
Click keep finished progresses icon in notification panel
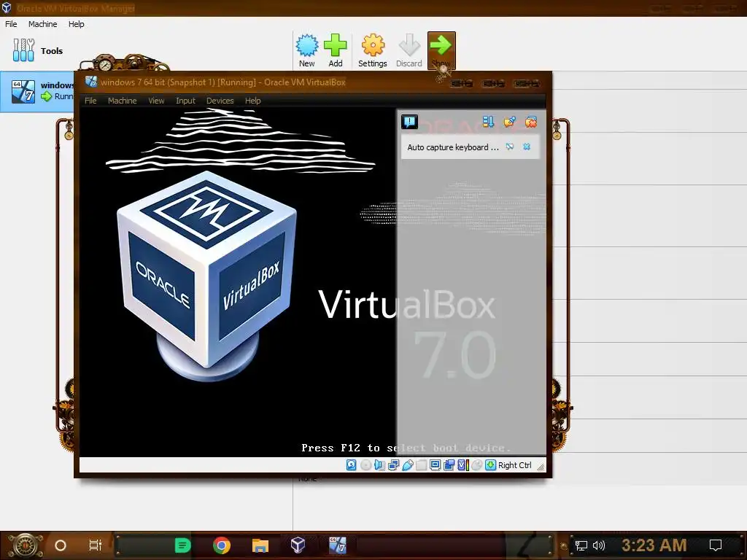pyautogui.click(x=509, y=122)
